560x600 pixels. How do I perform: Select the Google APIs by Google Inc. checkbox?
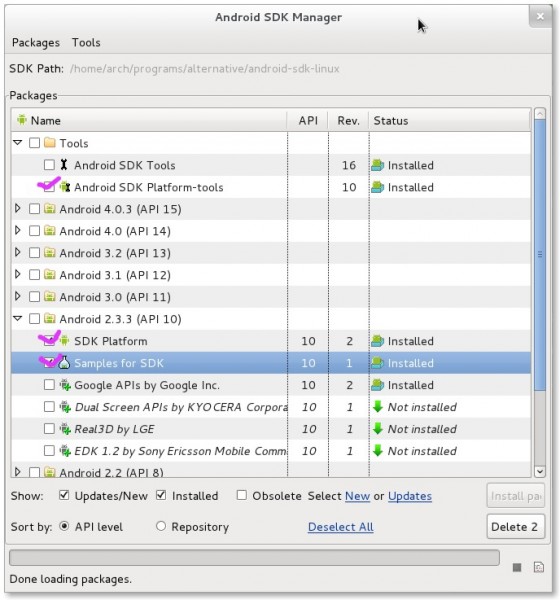49,385
